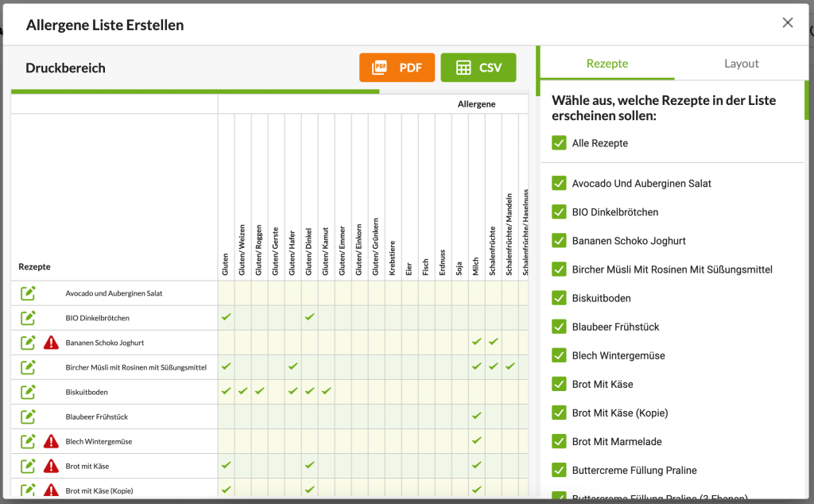Viewport: 814px width, 504px height.
Task: Switch to the Layout tab
Action: (x=741, y=64)
